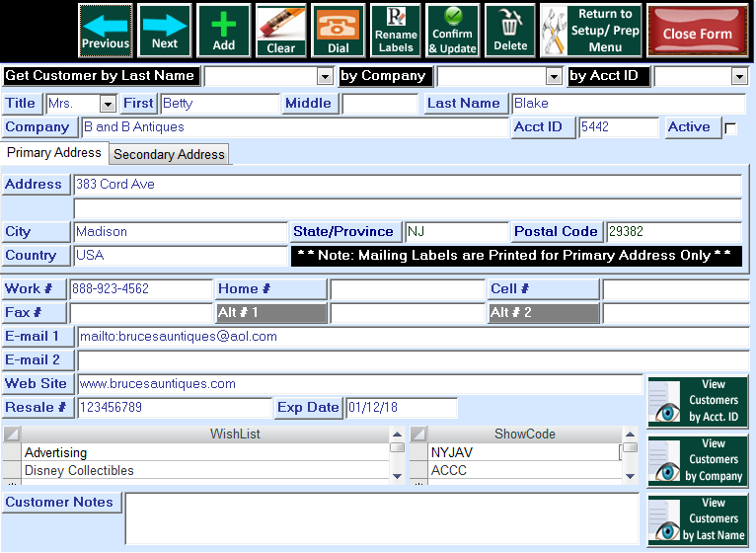Expand the Get Customer by Last Name dropdown
Image resolution: width=756 pixels, height=553 pixels.
click(325, 77)
